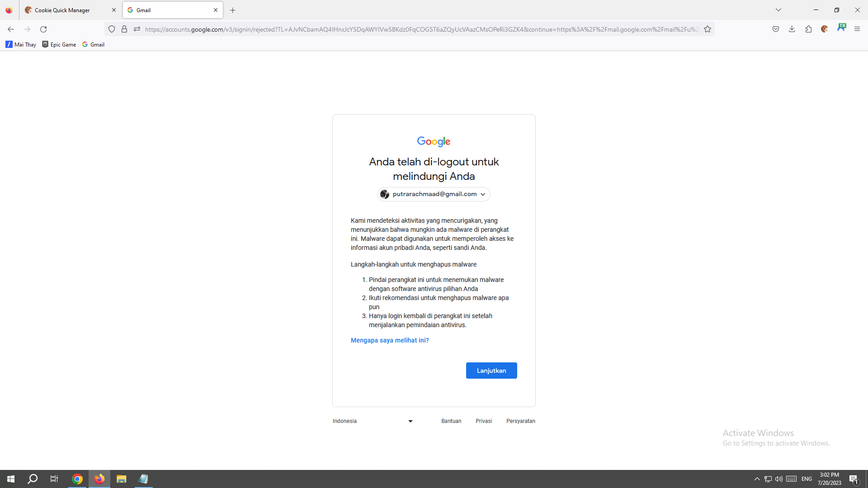Reload the current page
Screen dimensions: 868x488
(x=43, y=29)
